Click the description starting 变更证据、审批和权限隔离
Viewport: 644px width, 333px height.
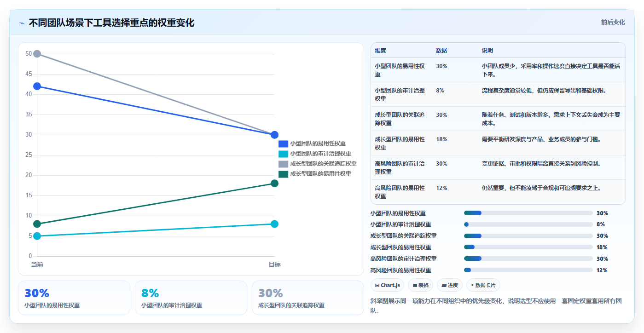(x=541, y=163)
